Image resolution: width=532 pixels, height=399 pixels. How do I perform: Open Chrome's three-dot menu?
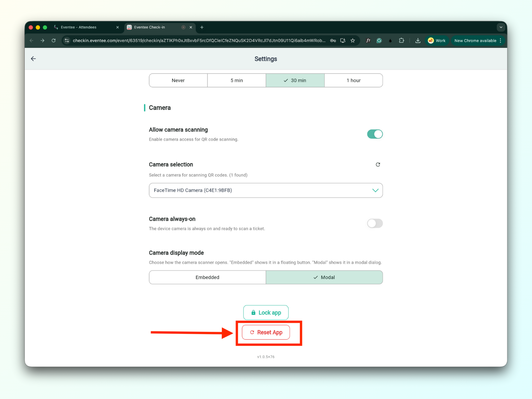point(500,41)
